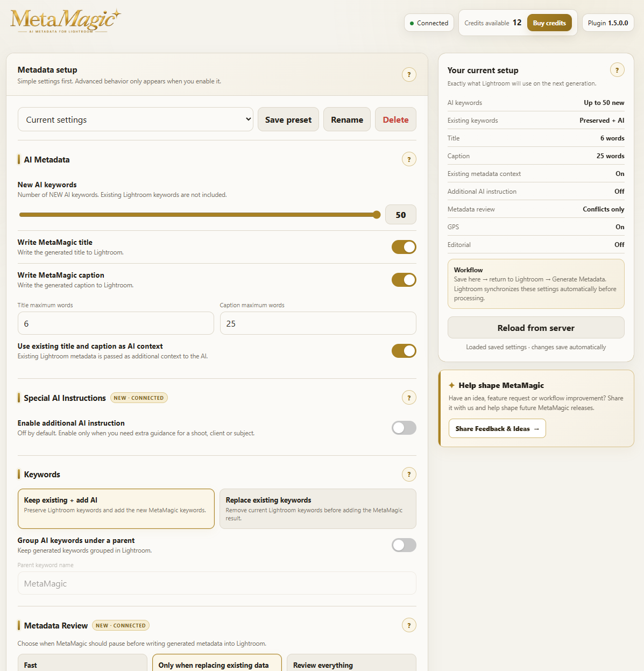Click '6 words' Title value in summary
The image size is (644, 671).
click(x=612, y=138)
